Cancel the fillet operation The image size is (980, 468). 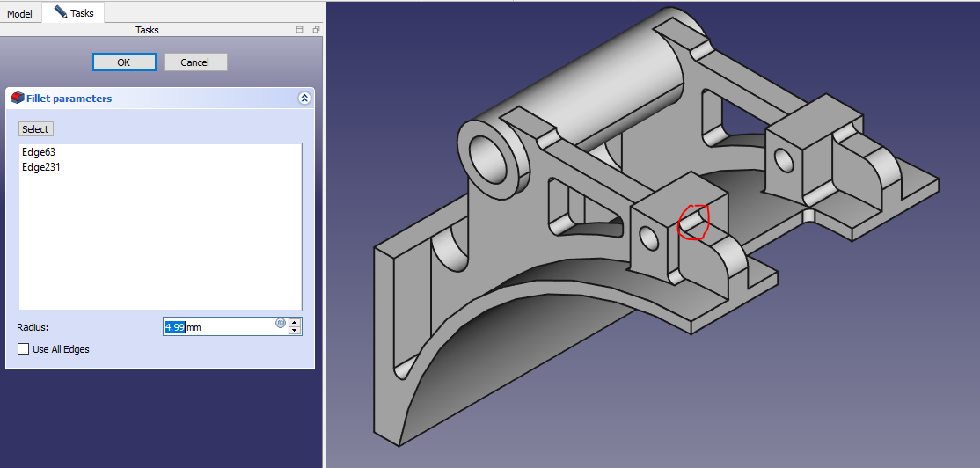tap(195, 62)
